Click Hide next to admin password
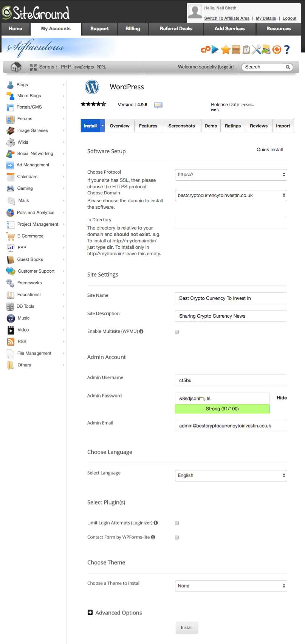Image resolution: width=305 pixels, height=644 pixels. (x=282, y=398)
